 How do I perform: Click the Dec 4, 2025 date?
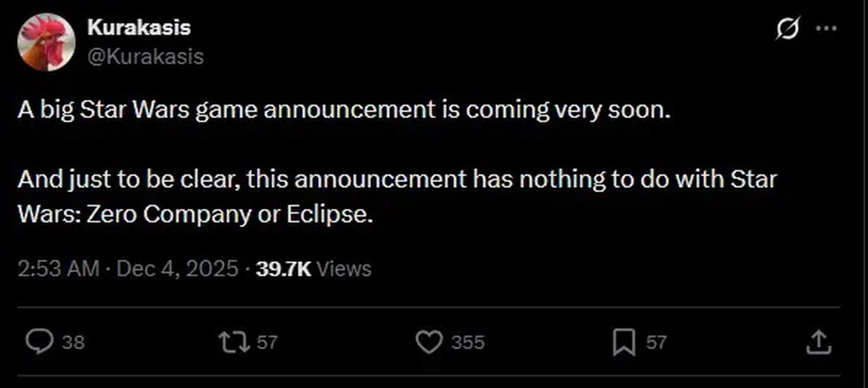(177, 269)
